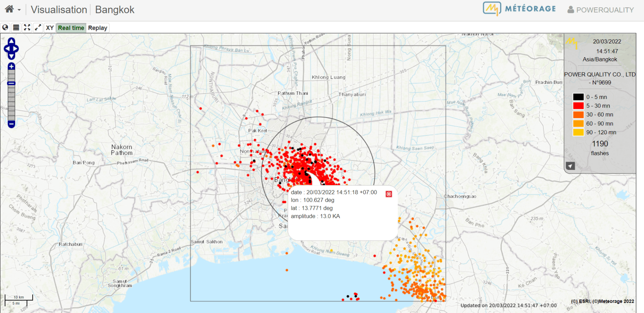This screenshot has height=313, width=644.
Task: Switch to Replay mode
Action: (x=98, y=28)
